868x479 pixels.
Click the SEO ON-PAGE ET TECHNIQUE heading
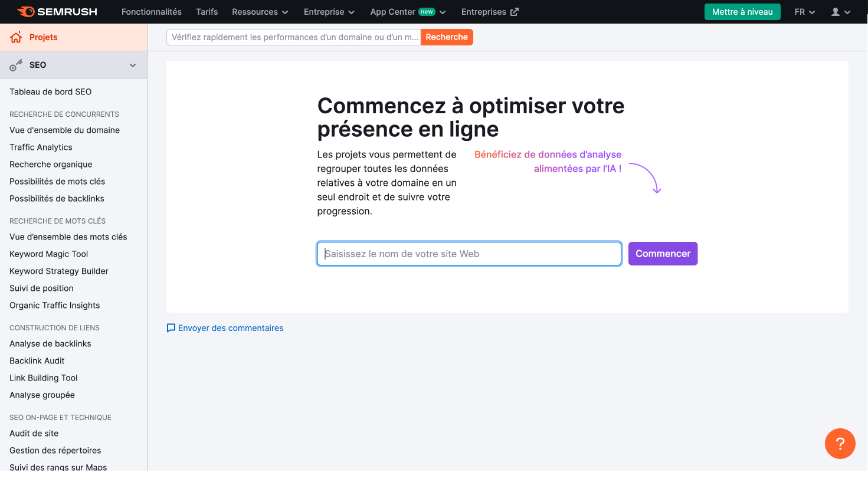click(x=60, y=418)
